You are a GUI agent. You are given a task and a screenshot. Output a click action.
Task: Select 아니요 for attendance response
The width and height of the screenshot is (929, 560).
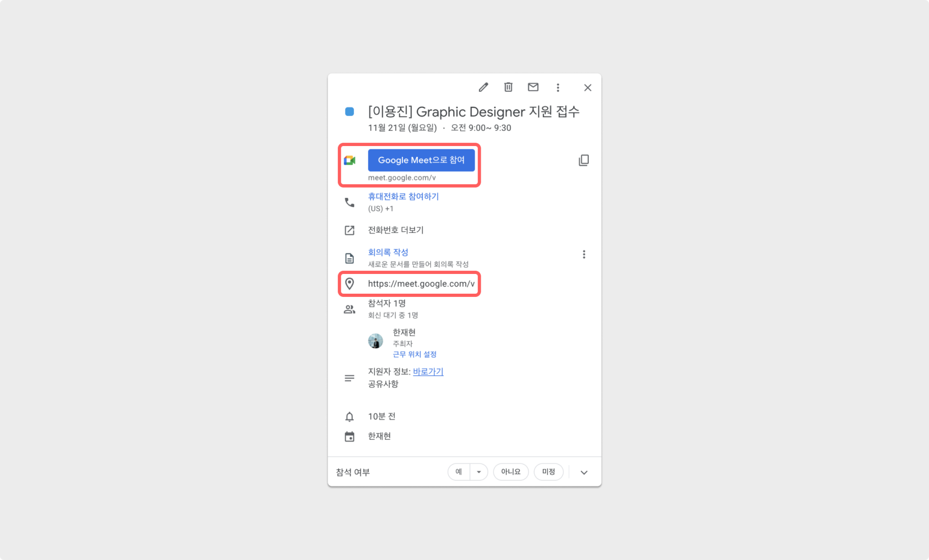pos(511,472)
